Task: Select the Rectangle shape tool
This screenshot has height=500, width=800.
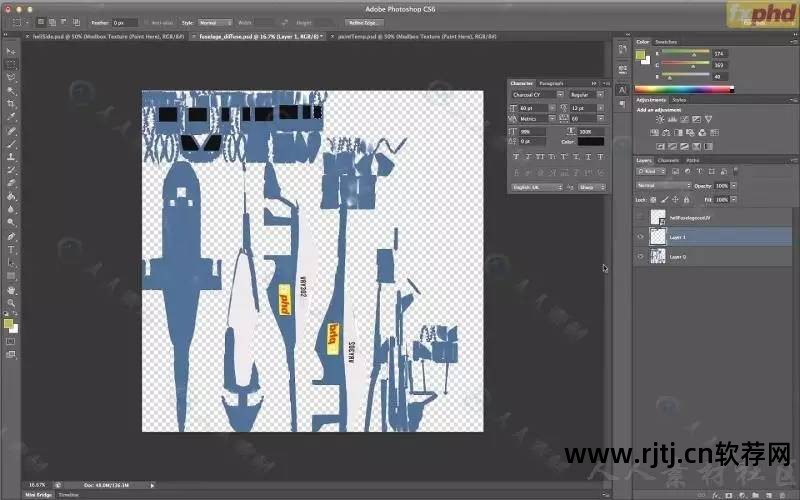Action: 11,276
